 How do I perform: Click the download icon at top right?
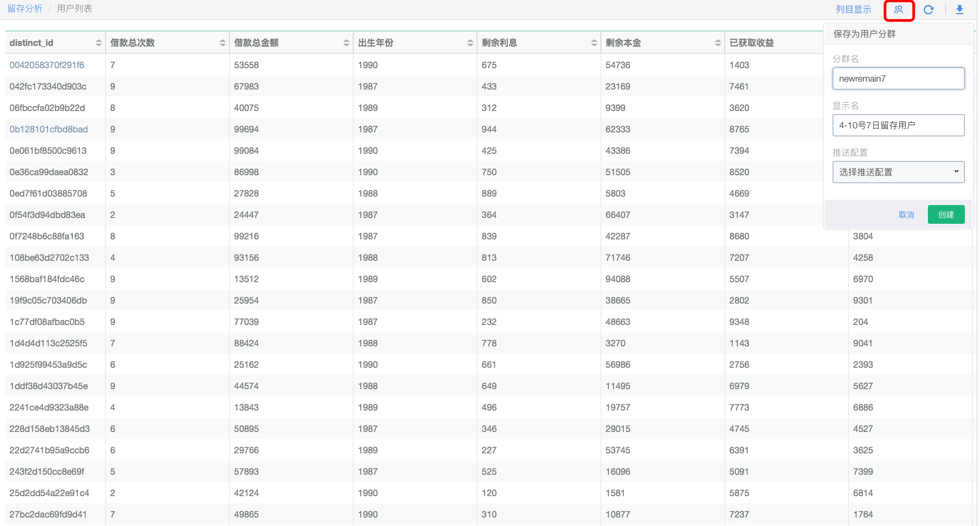[960, 10]
